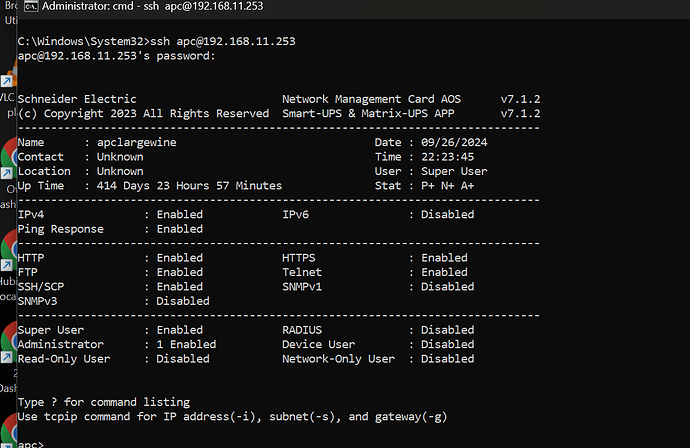Click the SNMPv1 'Disabled' status
The image size is (690, 448).
[x=448, y=287]
